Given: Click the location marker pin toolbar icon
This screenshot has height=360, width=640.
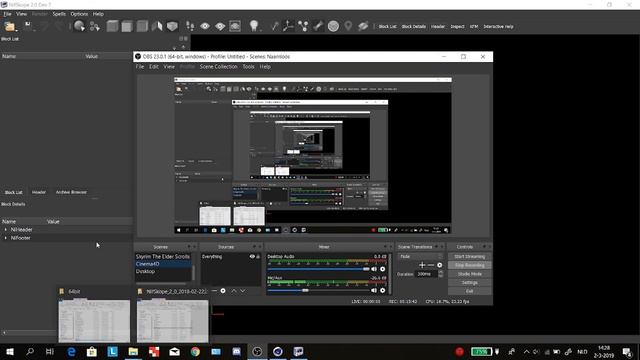Looking at the screenshot, I should tap(348, 26).
